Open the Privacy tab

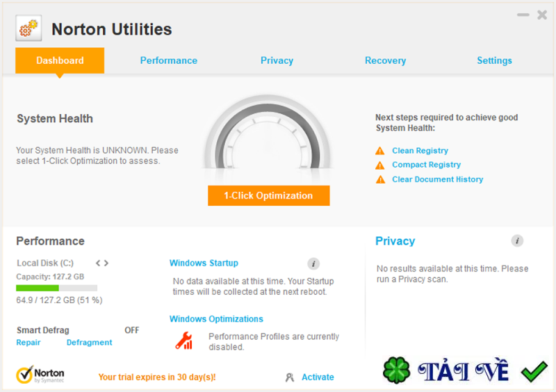(277, 60)
